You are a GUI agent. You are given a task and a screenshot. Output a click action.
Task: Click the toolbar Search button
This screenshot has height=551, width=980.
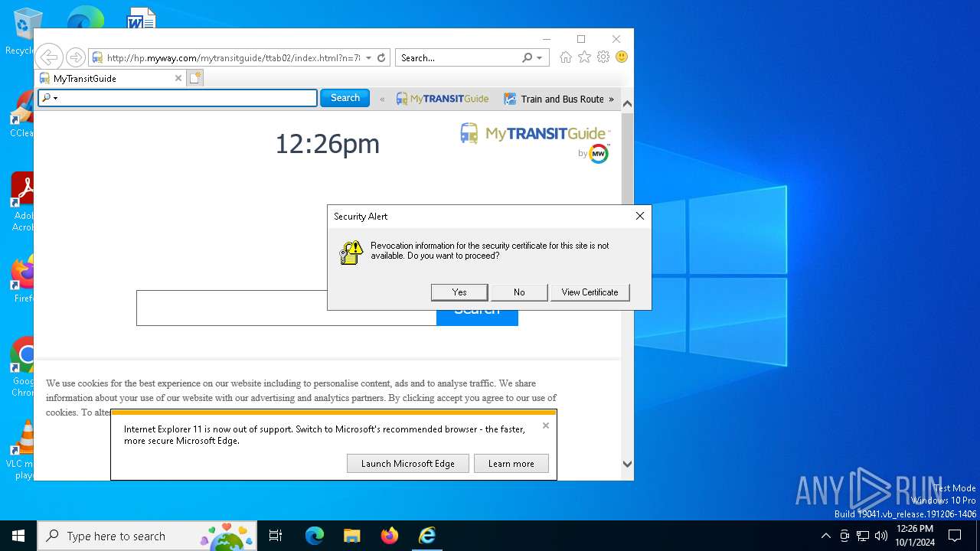pyautogui.click(x=345, y=98)
